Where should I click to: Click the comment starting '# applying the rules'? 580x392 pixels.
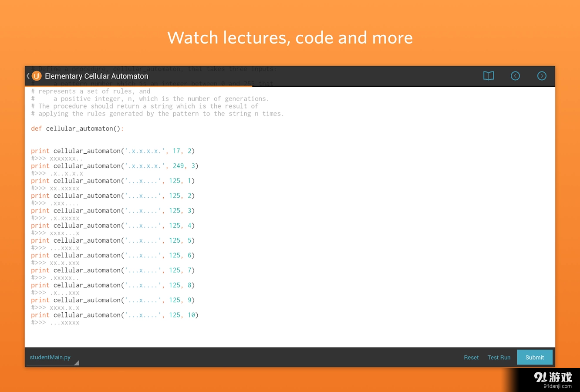click(157, 114)
